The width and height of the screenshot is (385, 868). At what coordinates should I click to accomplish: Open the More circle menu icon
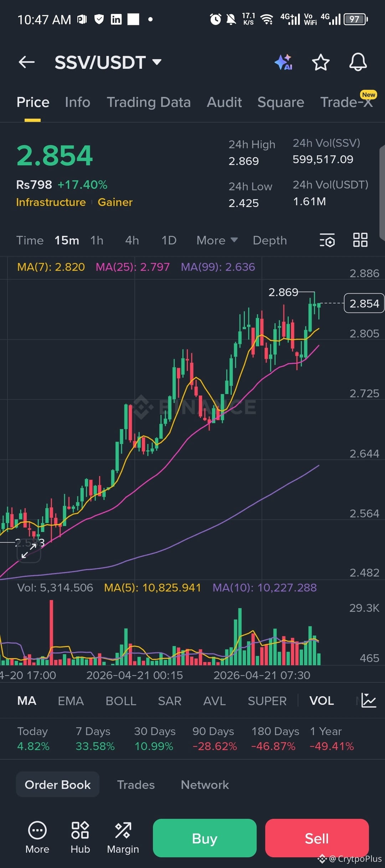click(37, 831)
